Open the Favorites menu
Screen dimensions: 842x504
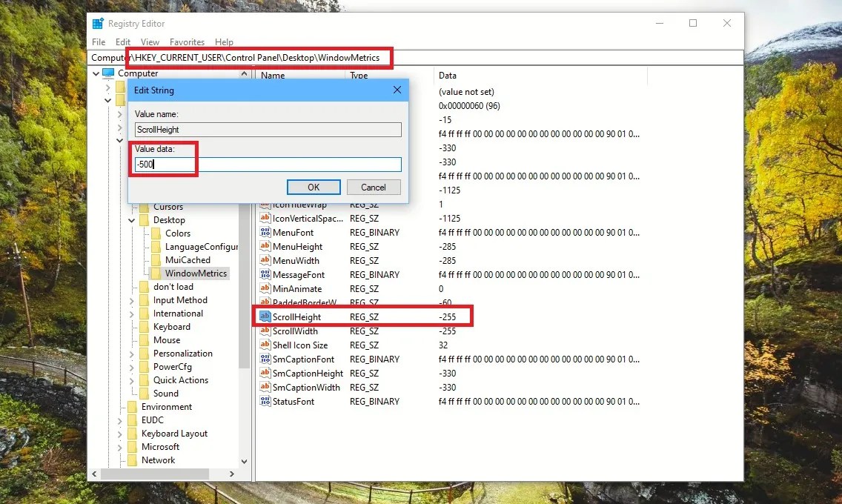(x=187, y=42)
